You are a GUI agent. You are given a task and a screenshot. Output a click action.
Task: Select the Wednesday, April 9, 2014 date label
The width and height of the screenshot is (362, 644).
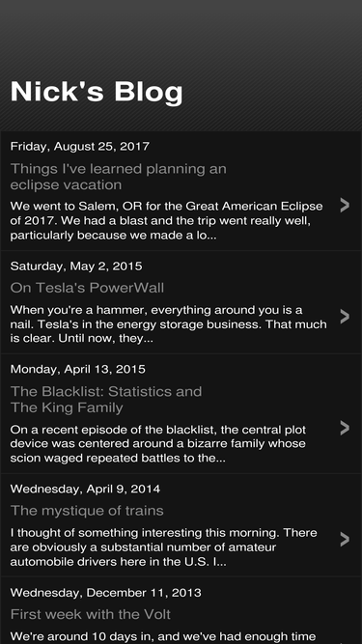(x=85, y=489)
